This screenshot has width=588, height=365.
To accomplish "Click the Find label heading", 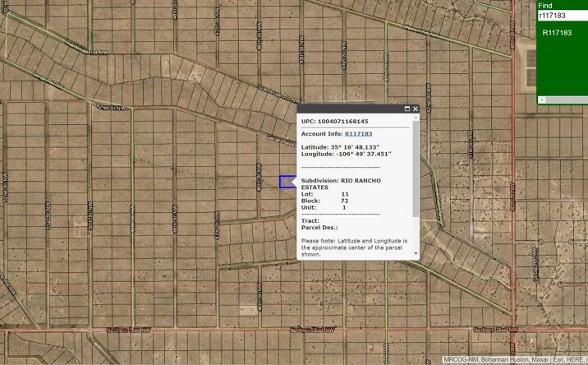I will click(544, 6).
